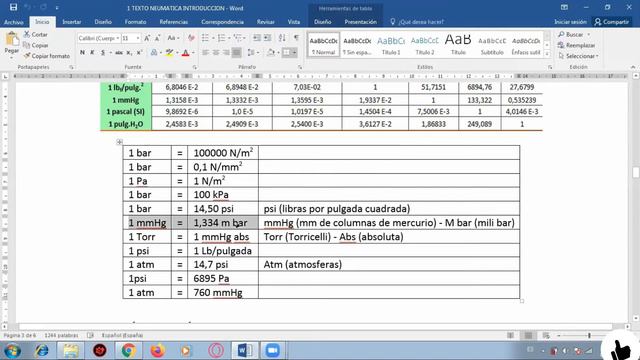The image size is (640, 360).
Task: Align text left
Action: pyautogui.click(x=205, y=52)
